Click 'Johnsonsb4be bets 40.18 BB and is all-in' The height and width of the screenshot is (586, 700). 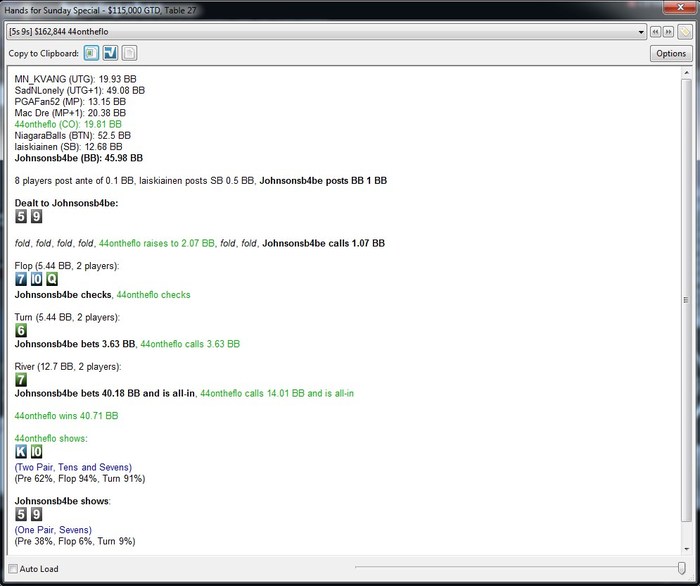104,393
